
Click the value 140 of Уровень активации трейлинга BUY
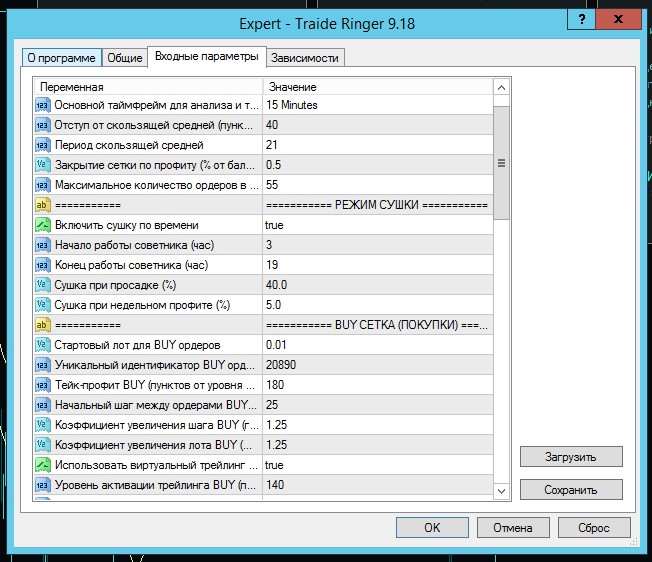coord(275,484)
